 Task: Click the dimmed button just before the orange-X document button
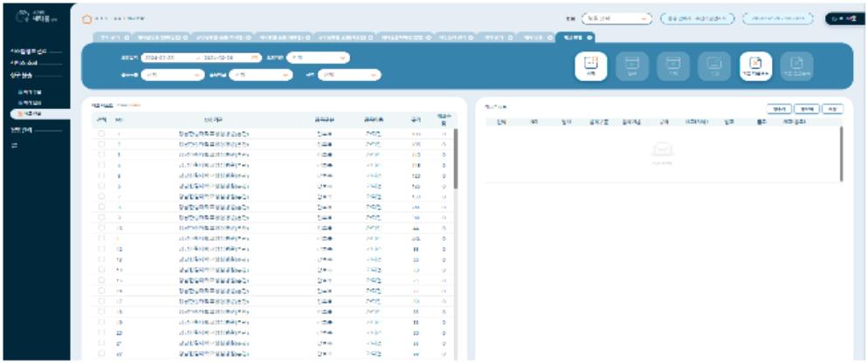pos(714,66)
